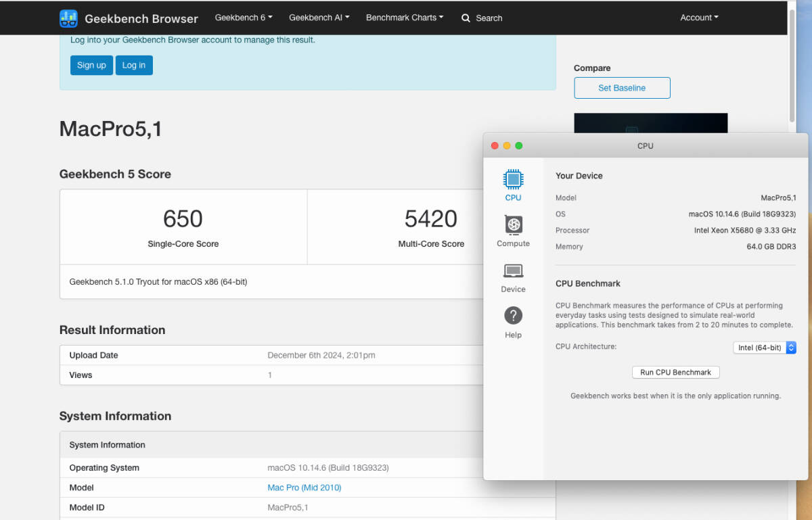Open the CPU Architecture dropdown
Screen dimensions: 812x520
(x=764, y=348)
